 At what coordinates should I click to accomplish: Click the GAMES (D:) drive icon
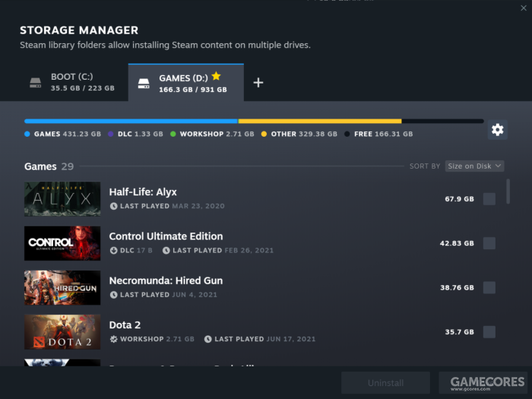coord(144,84)
